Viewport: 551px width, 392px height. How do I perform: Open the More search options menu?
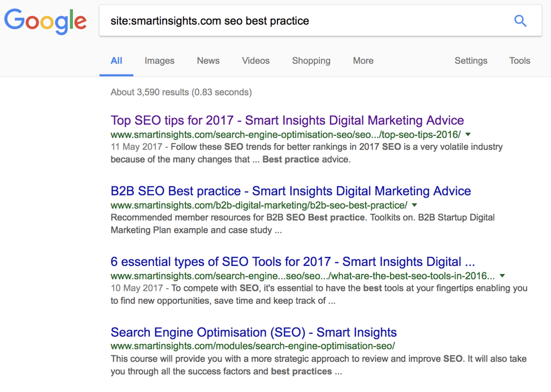[x=363, y=60]
